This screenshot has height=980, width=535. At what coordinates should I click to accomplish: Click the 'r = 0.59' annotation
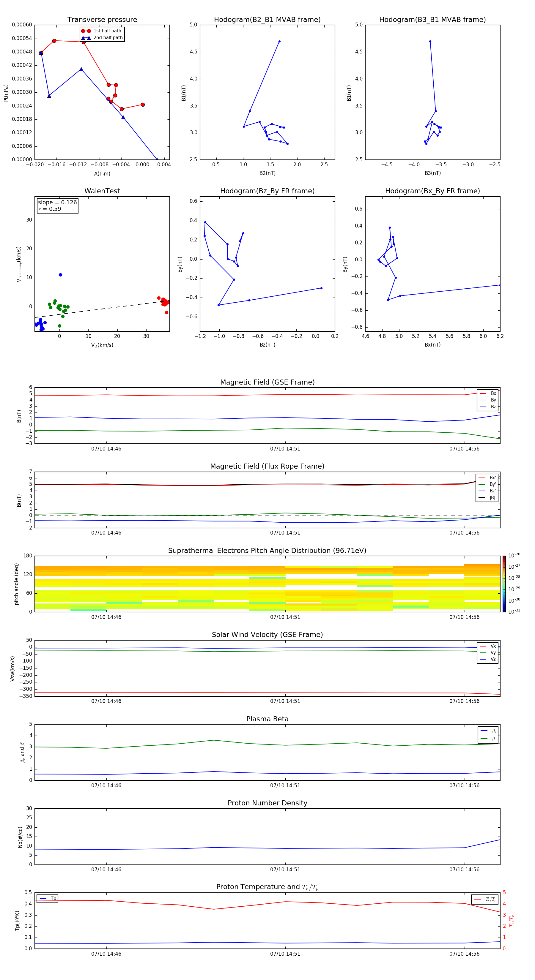coord(50,209)
